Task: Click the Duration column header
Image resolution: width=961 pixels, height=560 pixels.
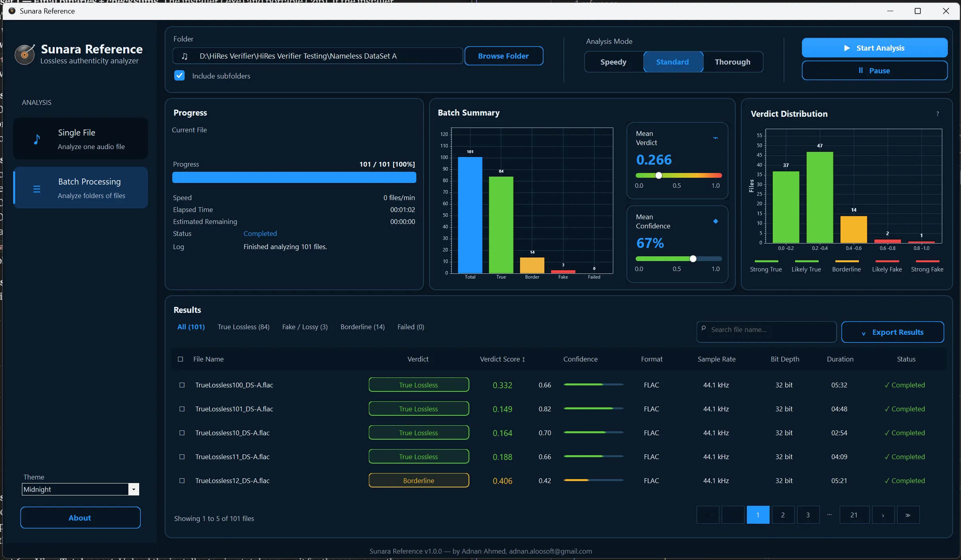Action: point(840,359)
